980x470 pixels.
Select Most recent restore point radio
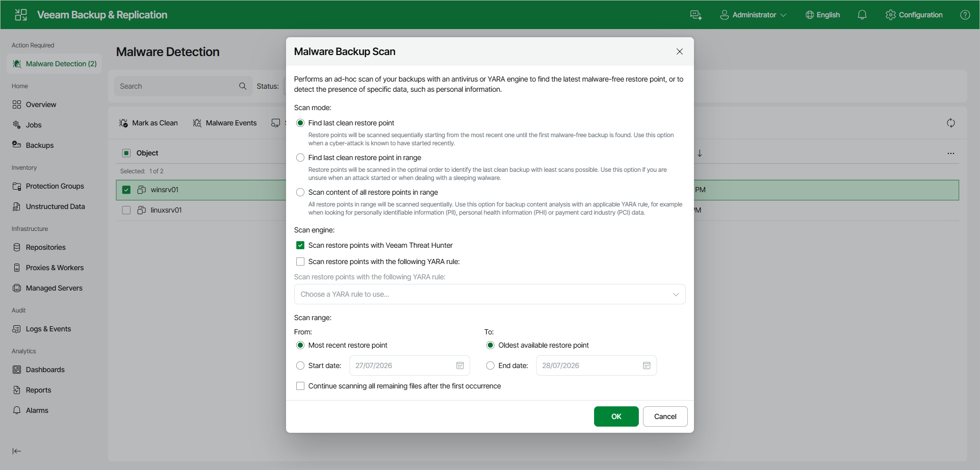[x=300, y=345]
